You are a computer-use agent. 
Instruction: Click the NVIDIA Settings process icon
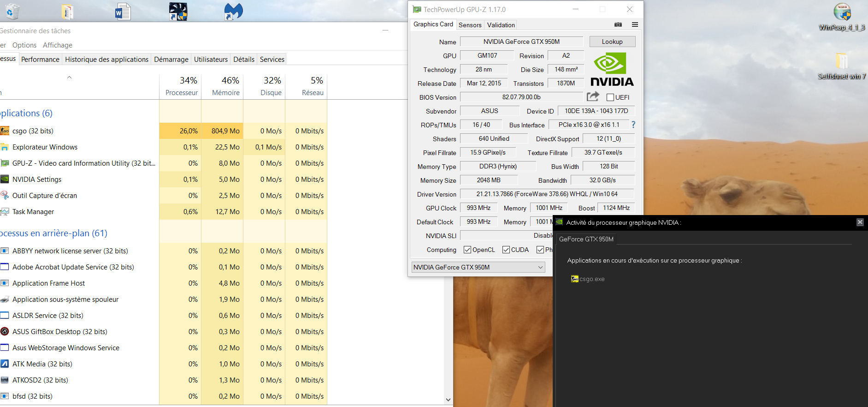(5, 179)
